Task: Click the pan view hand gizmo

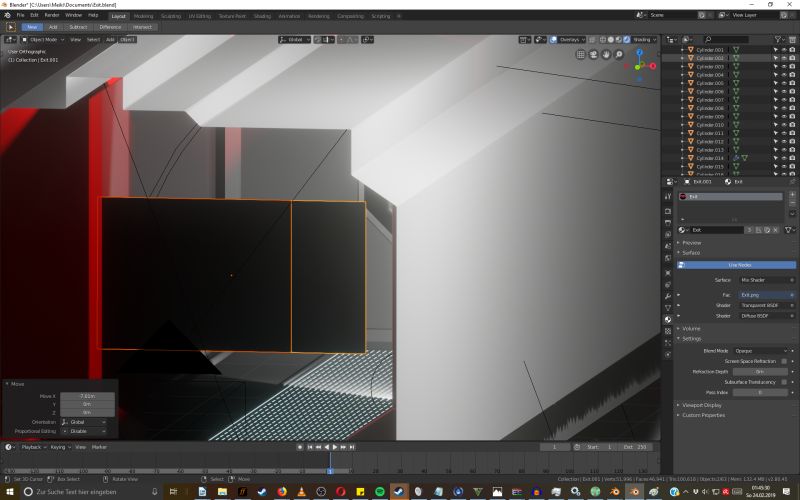Action: pyautogui.click(x=606, y=55)
